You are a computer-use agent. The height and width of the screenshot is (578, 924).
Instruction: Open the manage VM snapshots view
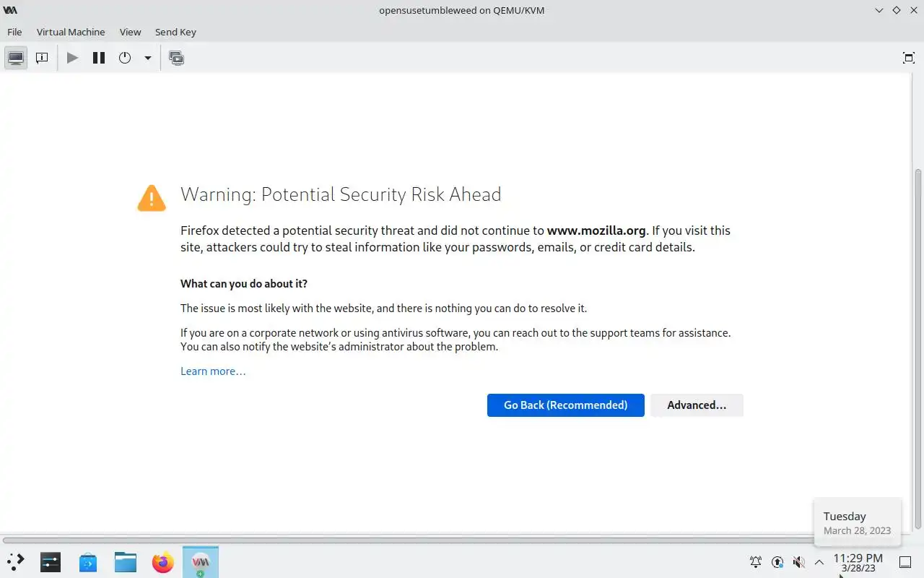(x=176, y=58)
